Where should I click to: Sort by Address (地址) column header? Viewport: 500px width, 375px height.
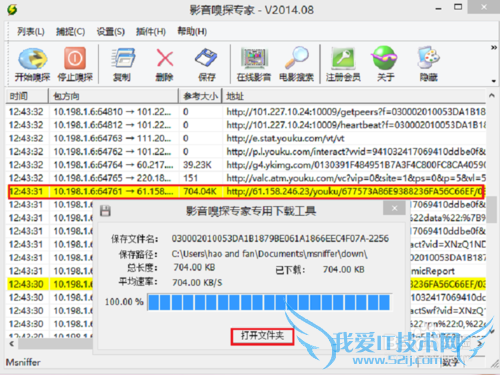point(354,96)
